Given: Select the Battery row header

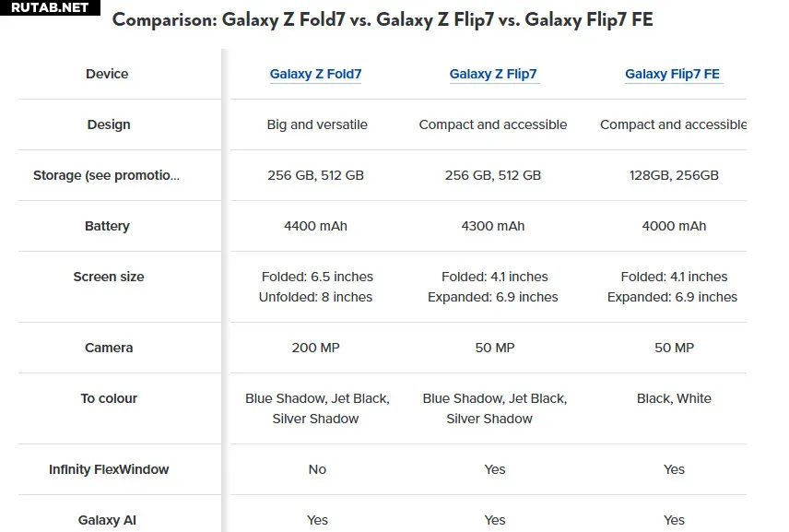Looking at the screenshot, I should pyautogui.click(x=107, y=226).
